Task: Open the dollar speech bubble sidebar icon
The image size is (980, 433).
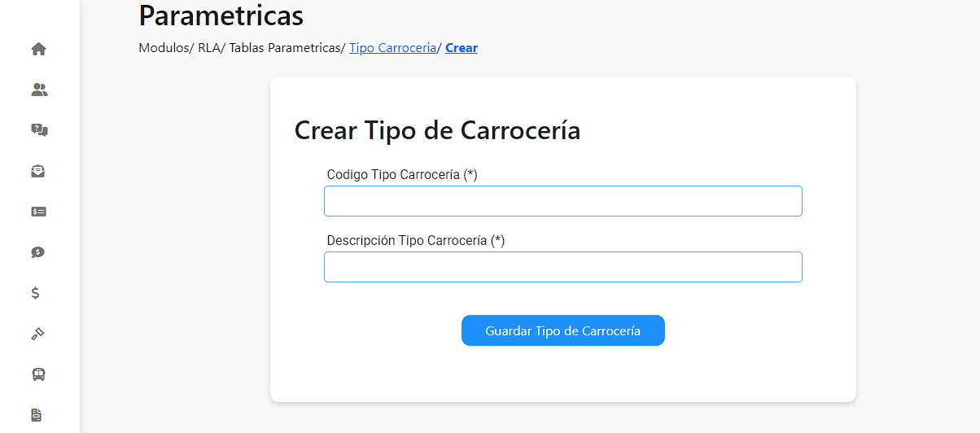Action: coord(38,252)
